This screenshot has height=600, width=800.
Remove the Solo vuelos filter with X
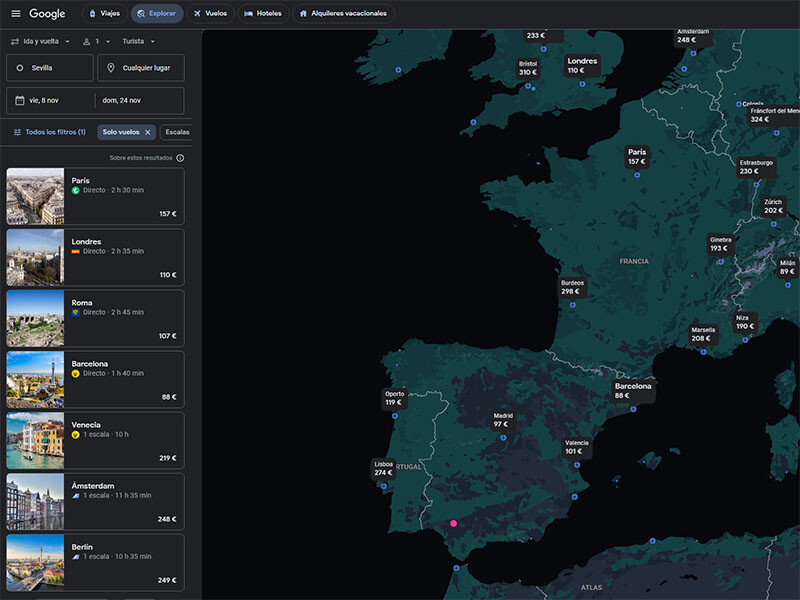(148, 132)
